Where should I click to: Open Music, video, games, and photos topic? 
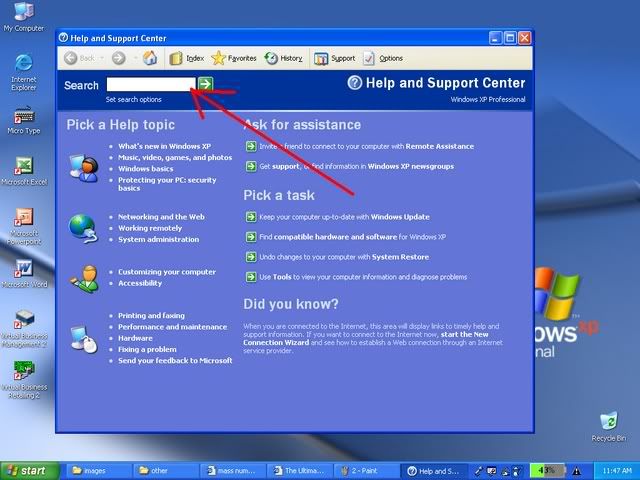click(175, 158)
